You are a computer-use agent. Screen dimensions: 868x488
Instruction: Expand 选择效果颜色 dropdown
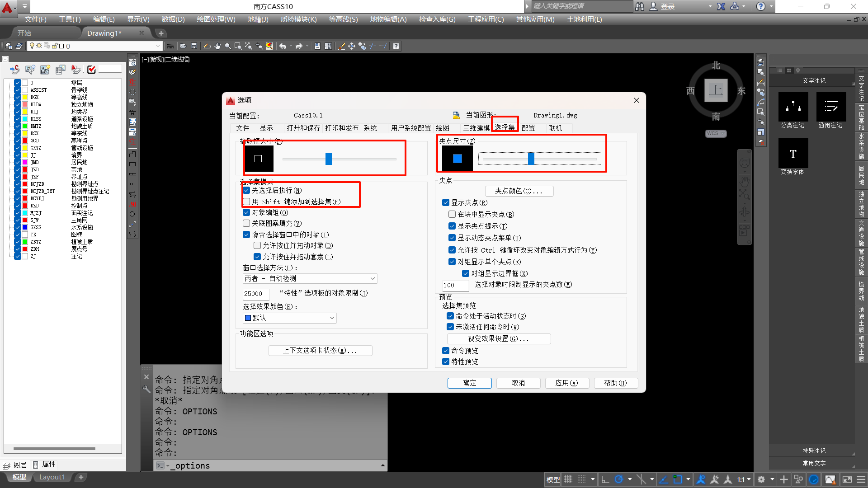[x=289, y=318]
